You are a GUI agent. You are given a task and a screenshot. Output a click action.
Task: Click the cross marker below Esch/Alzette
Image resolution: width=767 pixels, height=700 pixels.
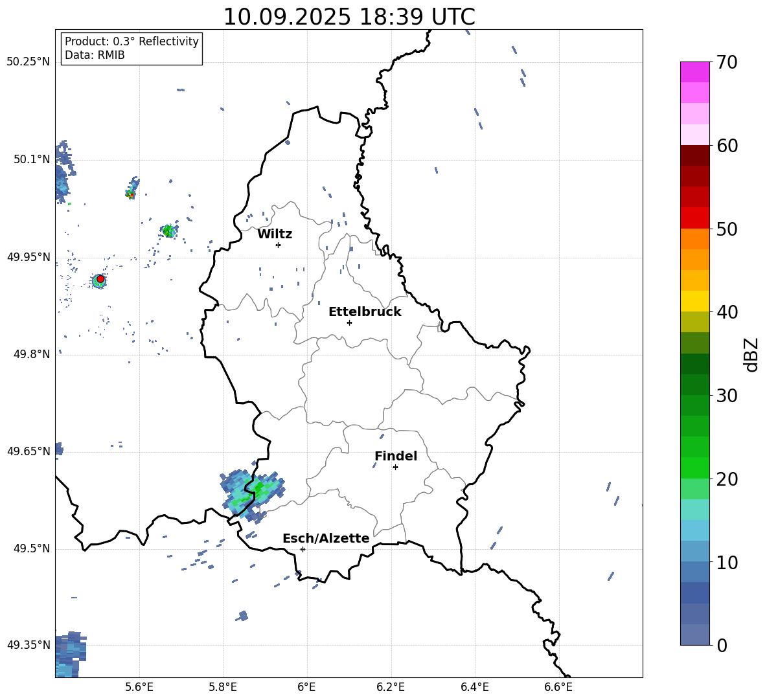pyautogui.click(x=303, y=549)
